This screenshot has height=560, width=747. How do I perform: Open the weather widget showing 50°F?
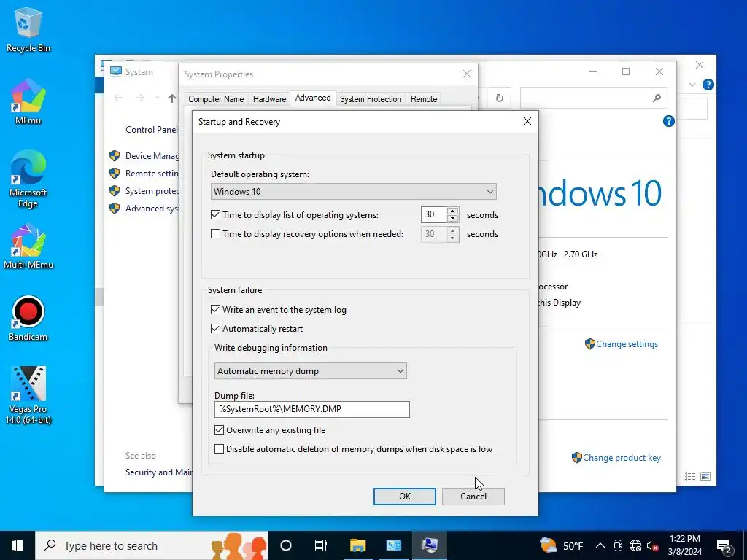coord(561,545)
